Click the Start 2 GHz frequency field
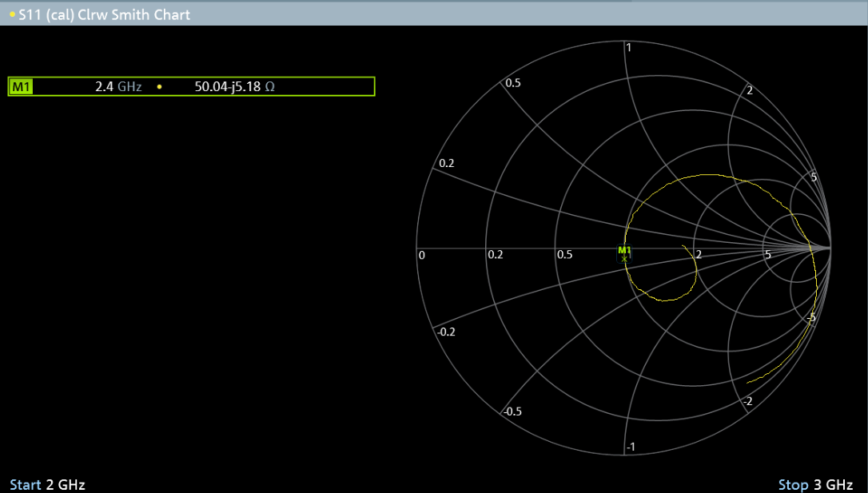Screen dimensions: 868x493 coord(47,484)
